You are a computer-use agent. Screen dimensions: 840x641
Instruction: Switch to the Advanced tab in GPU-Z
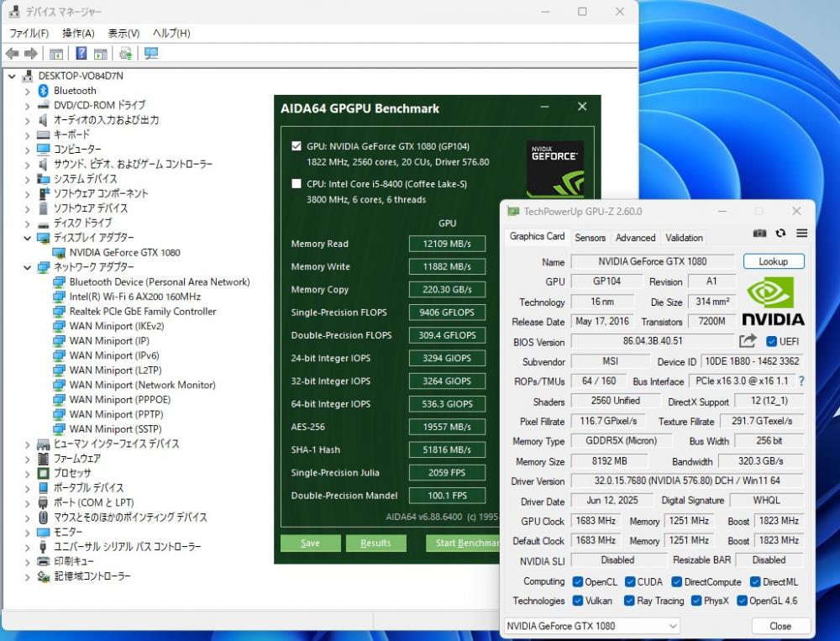635,238
